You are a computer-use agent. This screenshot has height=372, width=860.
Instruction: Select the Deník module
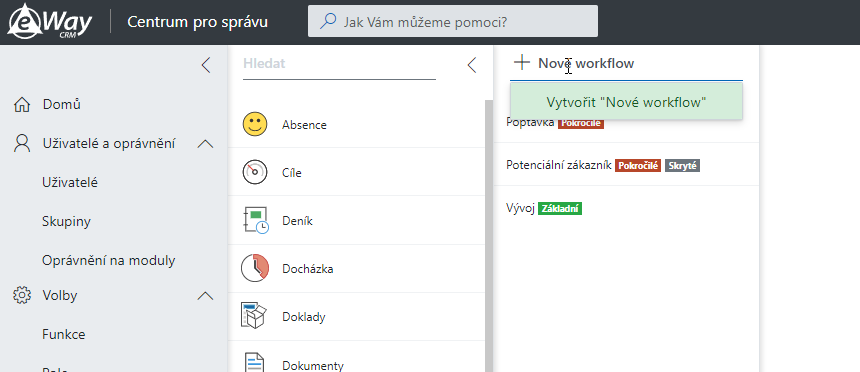coord(357,221)
